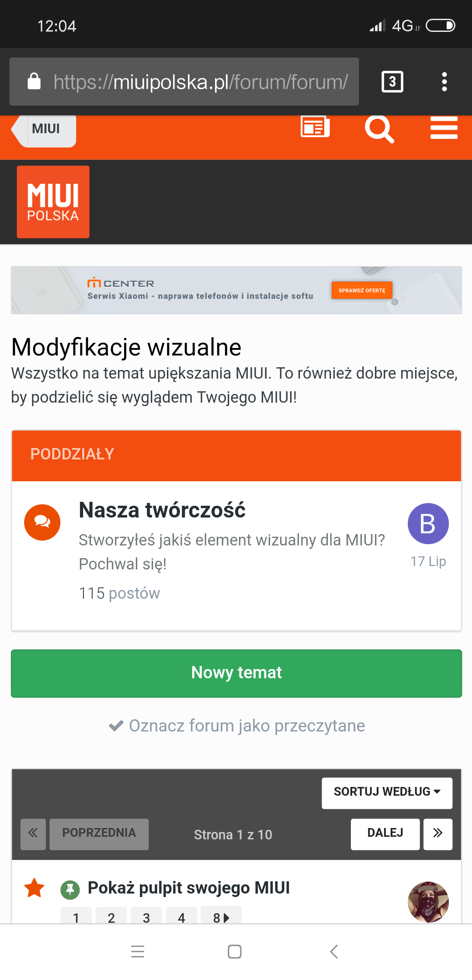Expand the Sortuj według dropdown
The height and width of the screenshot is (980, 472).
[387, 792]
